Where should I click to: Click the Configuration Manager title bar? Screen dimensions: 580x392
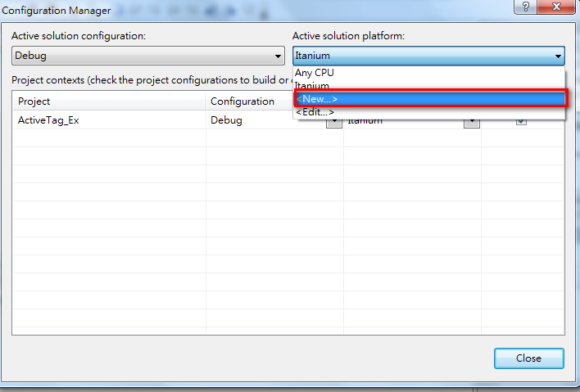(246, 8)
